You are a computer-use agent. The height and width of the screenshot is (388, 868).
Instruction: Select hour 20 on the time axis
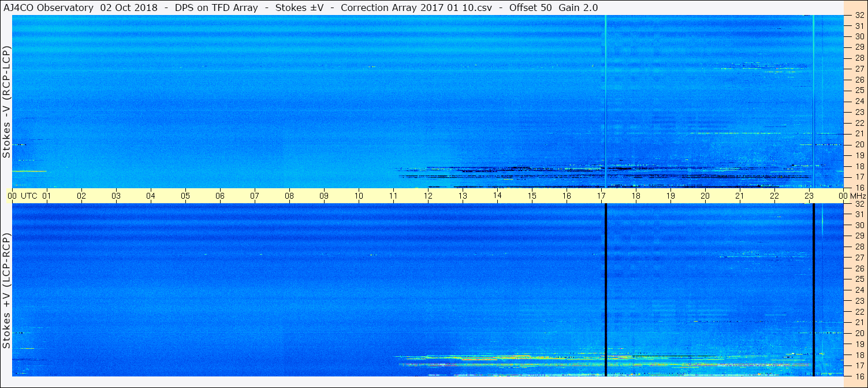coord(705,196)
